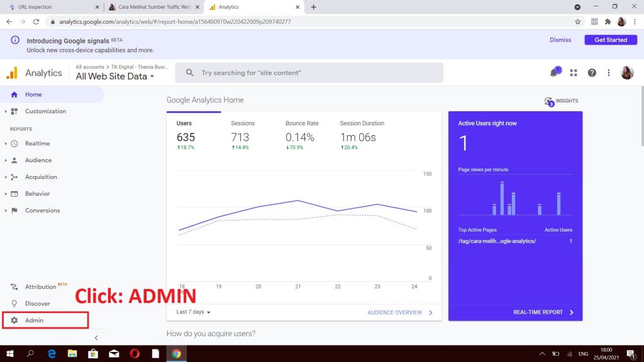Click the Analytics logo icon
Image resolution: width=644 pixels, height=362 pixels.
pyautogui.click(x=13, y=73)
